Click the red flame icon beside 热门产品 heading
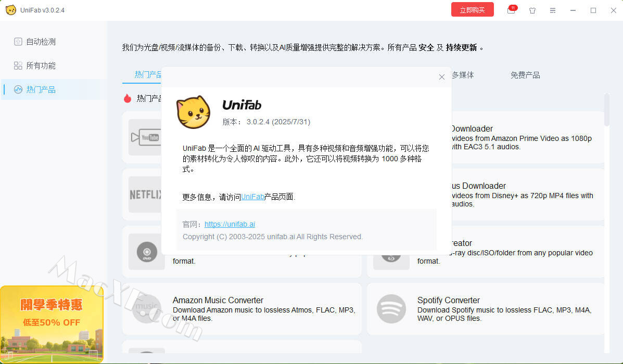Screen dimensions: 623x364 [128, 98]
